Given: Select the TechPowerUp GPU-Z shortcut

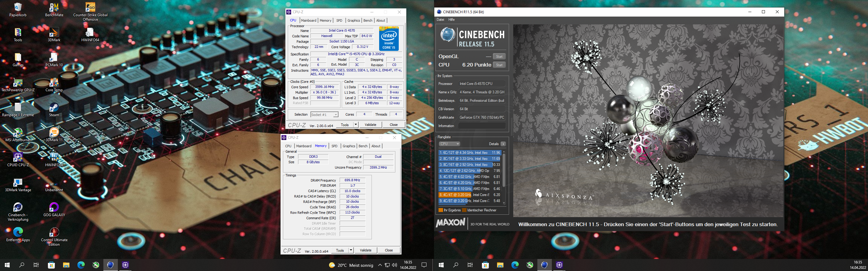Looking at the screenshot, I should 18,85.
